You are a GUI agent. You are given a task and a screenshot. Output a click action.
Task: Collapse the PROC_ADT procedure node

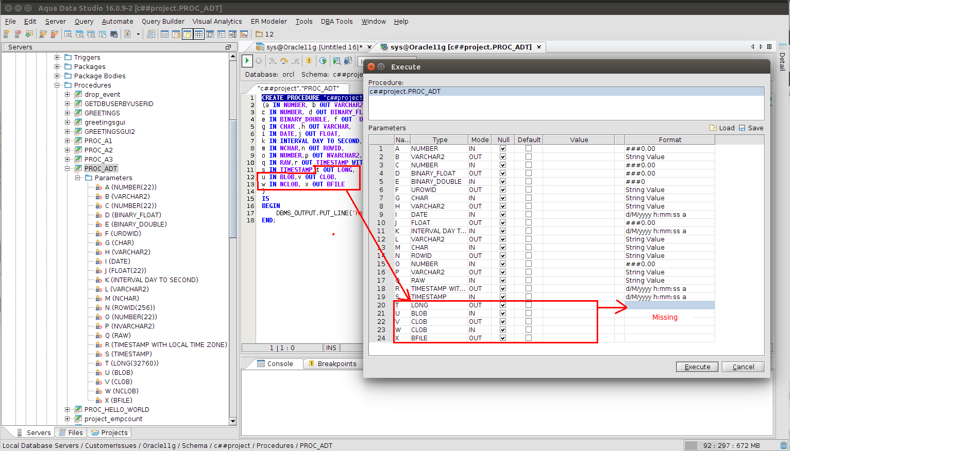(67, 169)
